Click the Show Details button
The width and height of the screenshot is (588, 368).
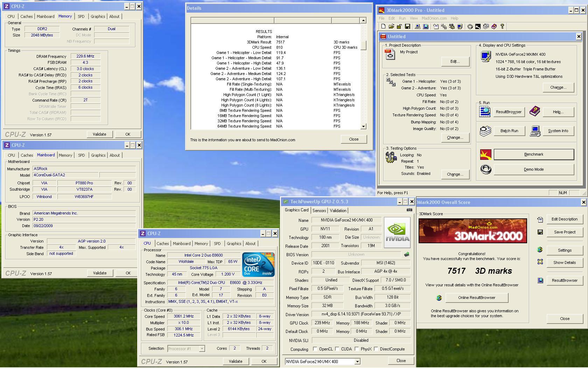pyautogui.click(x=565, y=263)
